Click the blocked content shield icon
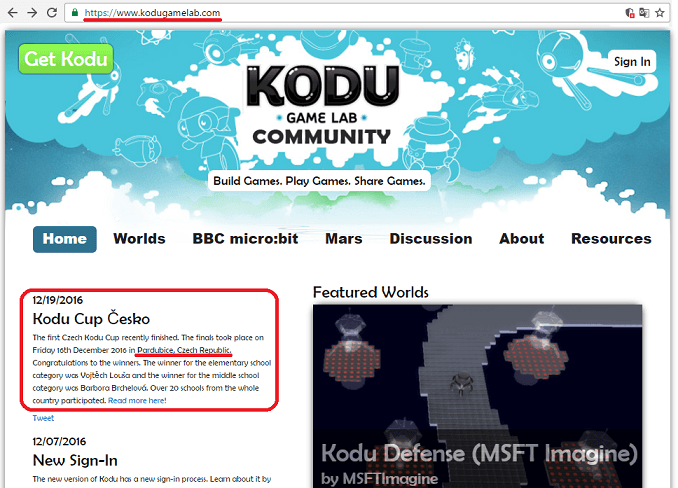This screenshot has width=678, height=488. 628,13
